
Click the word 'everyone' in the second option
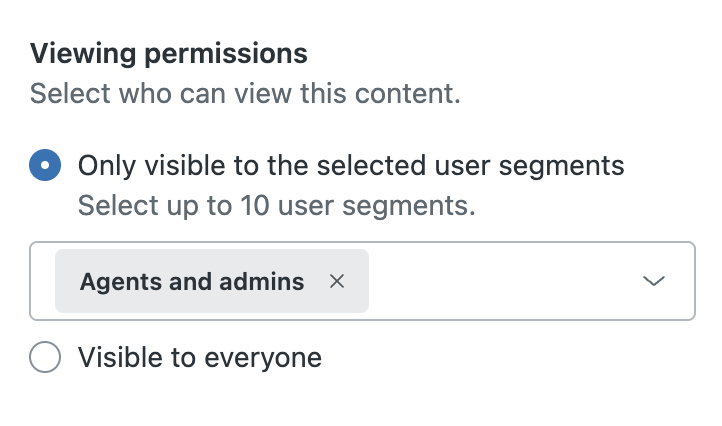[x=268, y=357]
